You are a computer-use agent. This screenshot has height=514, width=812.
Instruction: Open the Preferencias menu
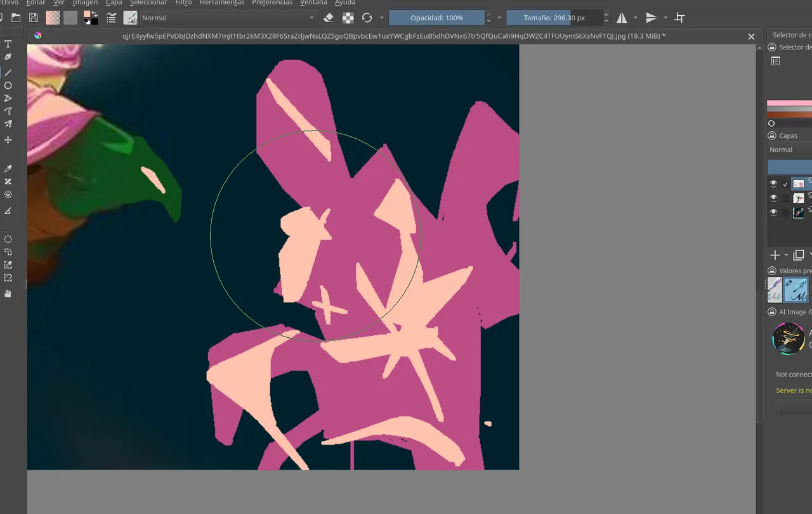point(272,3)
